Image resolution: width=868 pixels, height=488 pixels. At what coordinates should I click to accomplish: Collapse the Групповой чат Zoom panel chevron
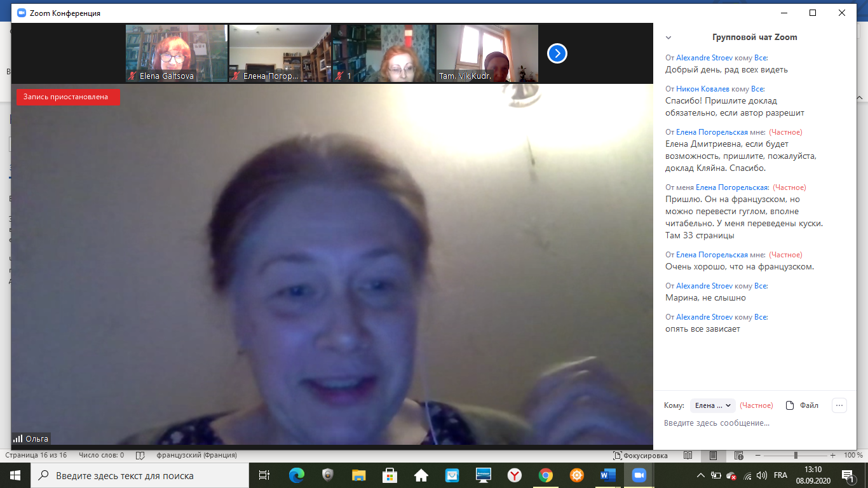[668, 37]
